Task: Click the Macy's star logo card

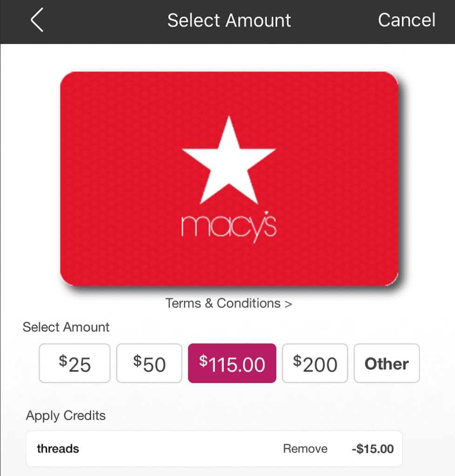Action: (x=228, y=179)
